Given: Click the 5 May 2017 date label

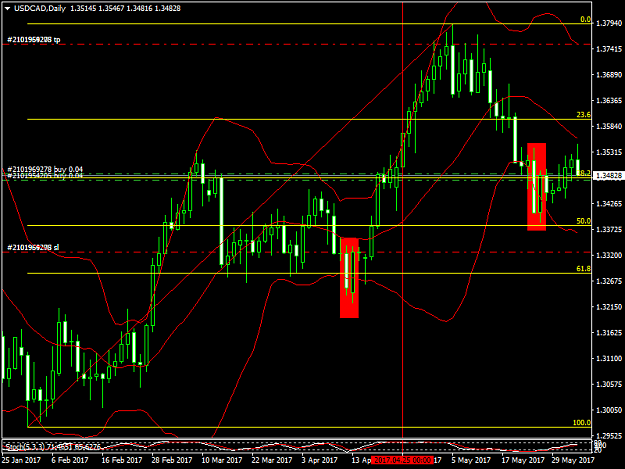Looking at the screenshot, I should (x=471, y=460).
